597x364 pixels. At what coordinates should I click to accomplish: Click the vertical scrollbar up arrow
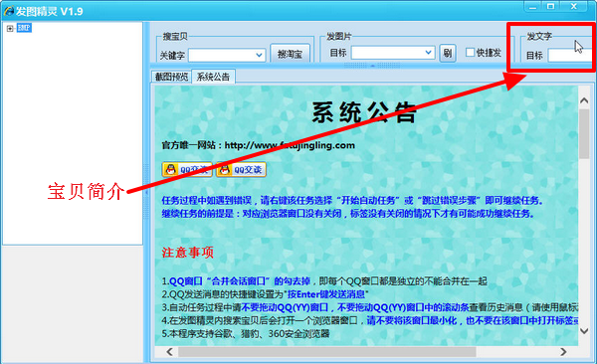(x=584, y=100)
